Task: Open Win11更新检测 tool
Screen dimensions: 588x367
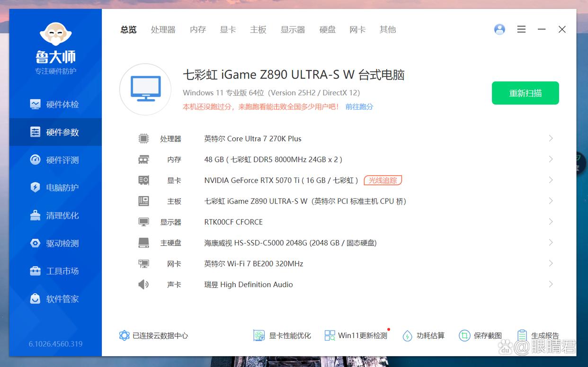Action: [356, 336]
